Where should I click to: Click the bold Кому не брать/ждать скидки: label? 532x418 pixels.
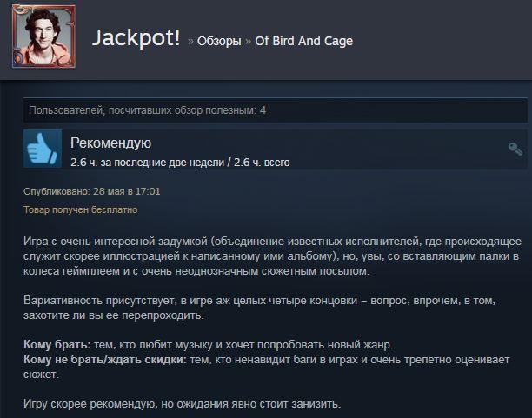point(105,359)
